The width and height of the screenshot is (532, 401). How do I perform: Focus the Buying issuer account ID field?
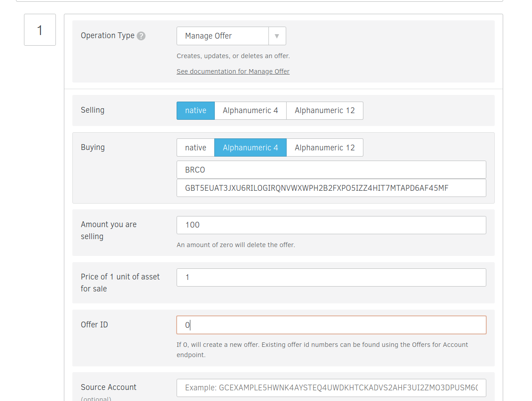point(331,188)
